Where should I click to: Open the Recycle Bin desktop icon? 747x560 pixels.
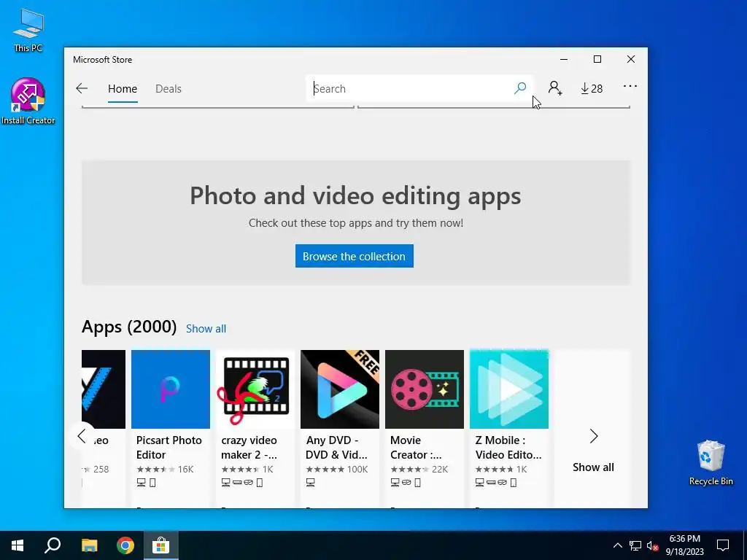point(711,463)
